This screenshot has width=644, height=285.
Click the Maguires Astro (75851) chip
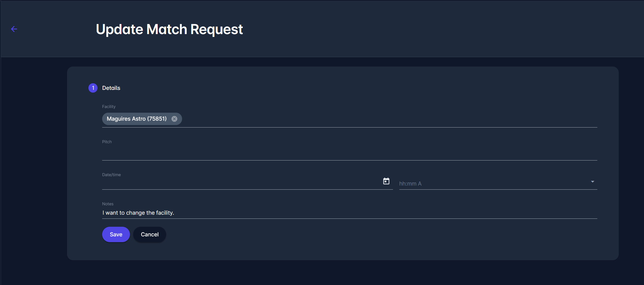136,119
